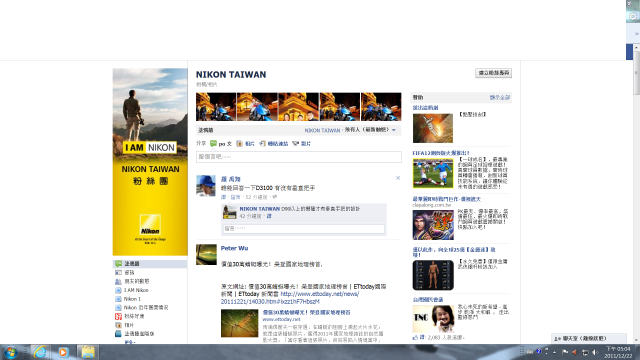Open the TNC ad image

[x=433, y=318]
